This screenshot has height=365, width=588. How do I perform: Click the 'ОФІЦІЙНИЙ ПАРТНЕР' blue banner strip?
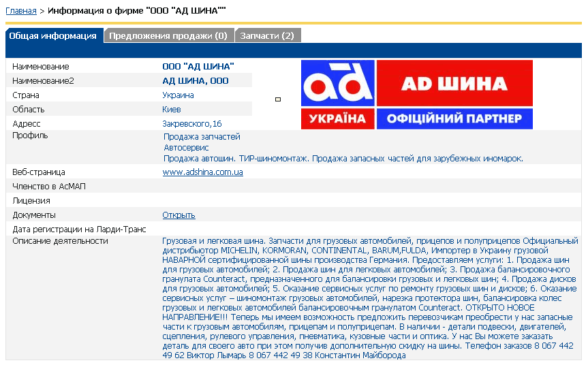pos(454,119)
